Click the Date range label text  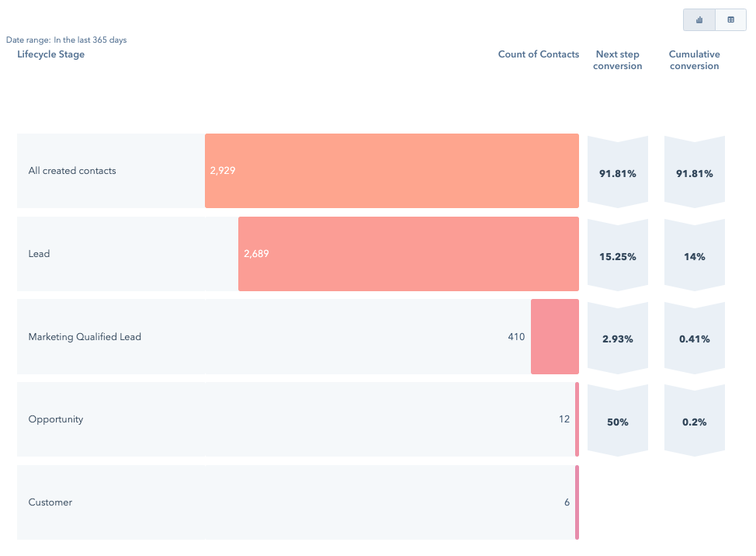point(67,40)
